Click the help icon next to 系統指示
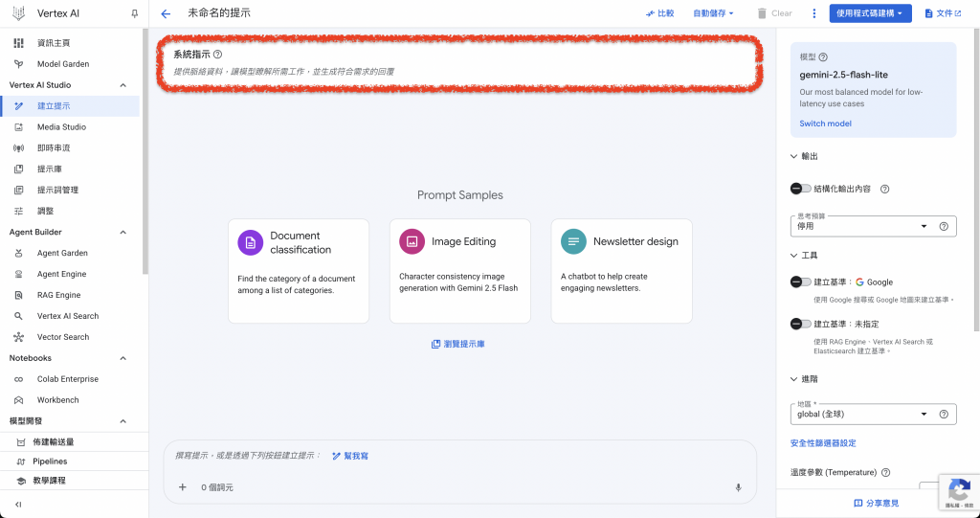The width and height of the screenshot is (980, 518). (x=217, y=55)
